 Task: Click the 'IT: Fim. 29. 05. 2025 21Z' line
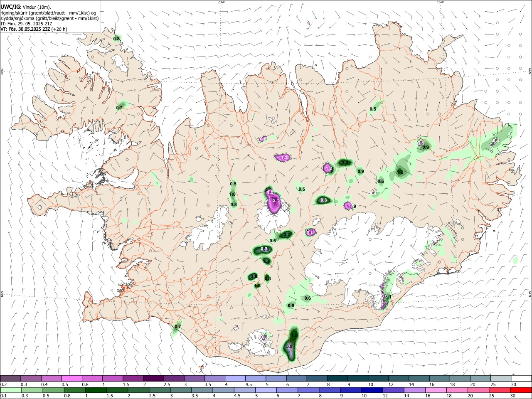coord(26,24)
